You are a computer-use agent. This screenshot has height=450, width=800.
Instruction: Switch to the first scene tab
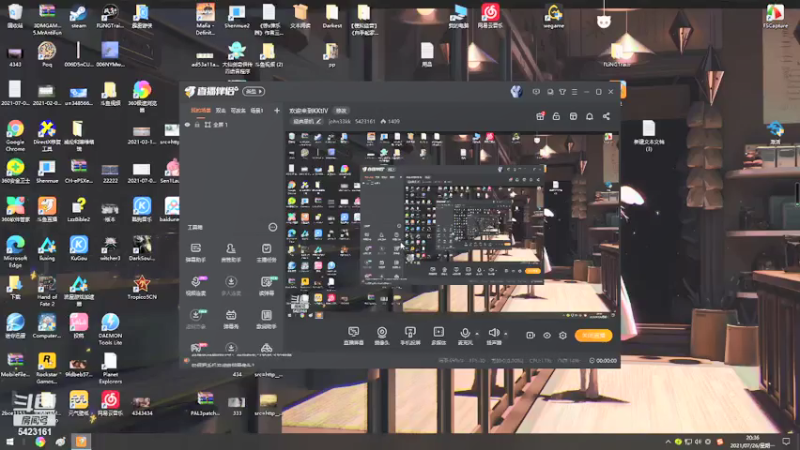(x=200, y=110)
